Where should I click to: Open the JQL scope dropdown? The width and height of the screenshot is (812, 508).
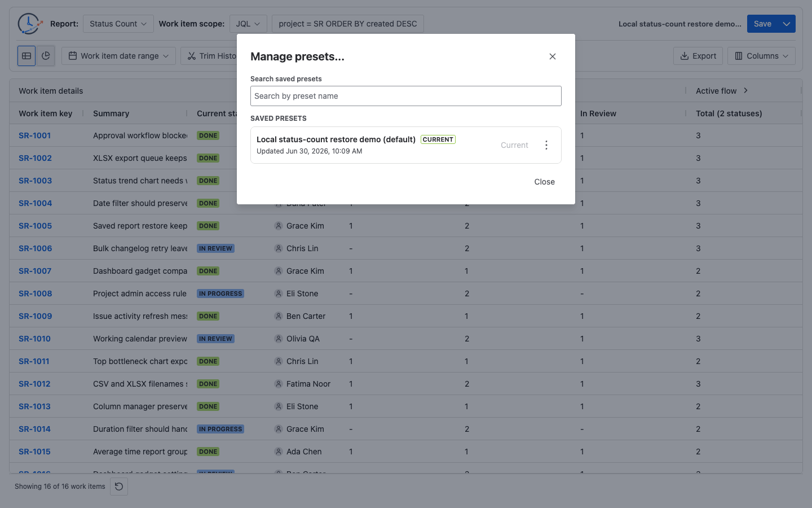click(x=248, y=24)
